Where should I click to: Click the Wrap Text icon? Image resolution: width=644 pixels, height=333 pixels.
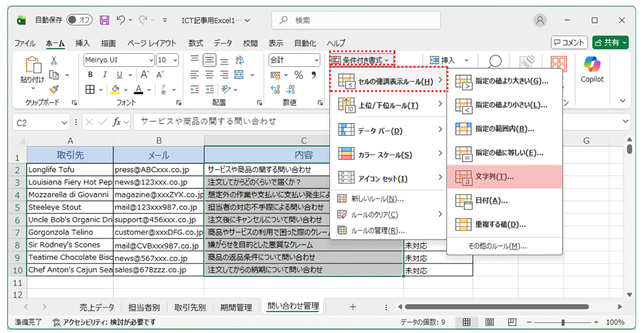(x=239, y=60)
